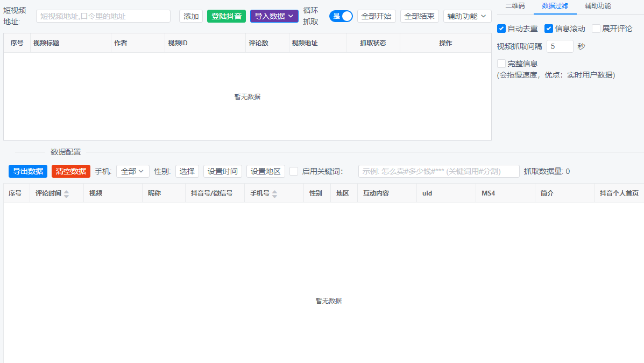Image resolution: width=644 pixels, height=363 pixels.
Task: Click the 视频抓取间隔 seconds field
Action: tap(560, 46)
